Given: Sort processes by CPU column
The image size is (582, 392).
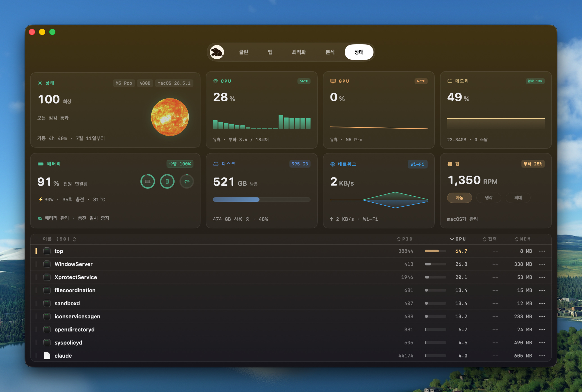Looking at the screenshot, I should tap(458, 239).
